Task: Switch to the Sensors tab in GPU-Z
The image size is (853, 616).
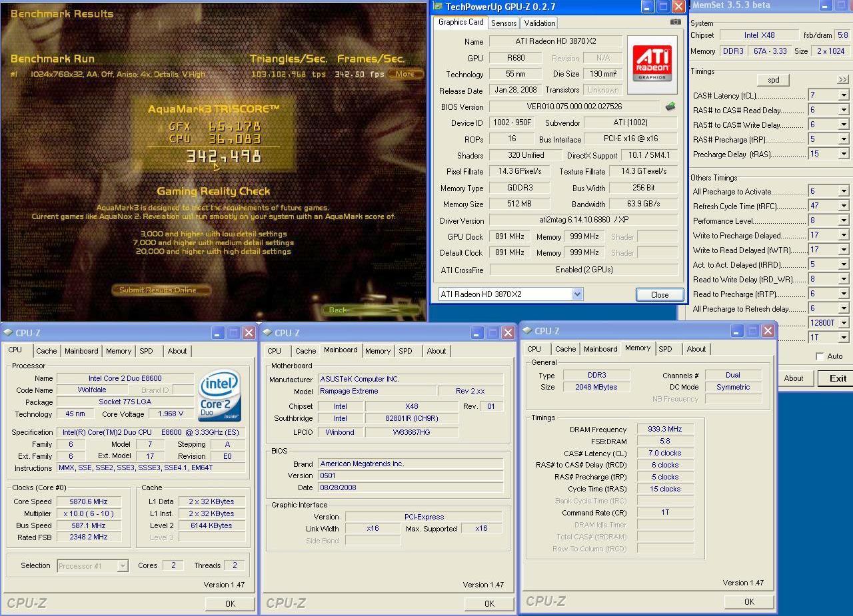Action: pyautogui.click(x=504, y=23)
